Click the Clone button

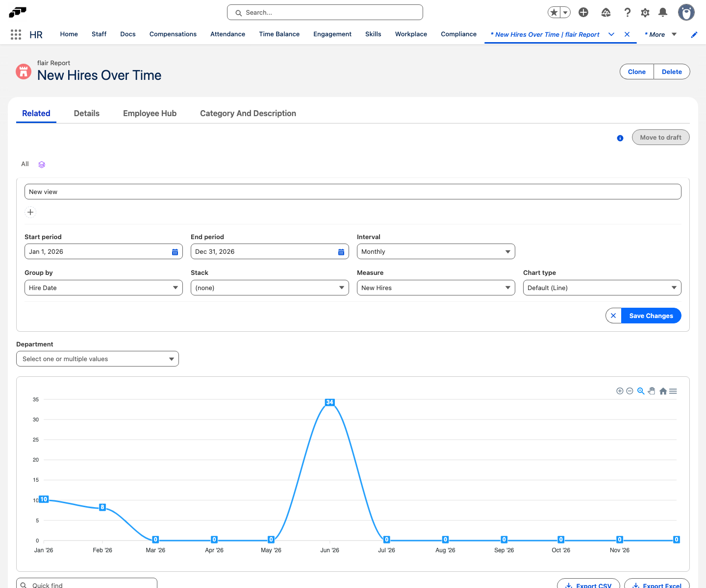coord(637,72)
